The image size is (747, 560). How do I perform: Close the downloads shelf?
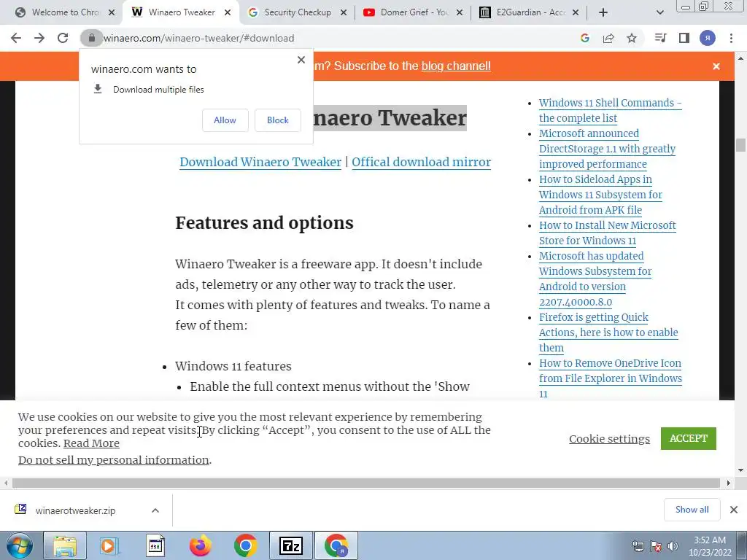click(734, 510)
